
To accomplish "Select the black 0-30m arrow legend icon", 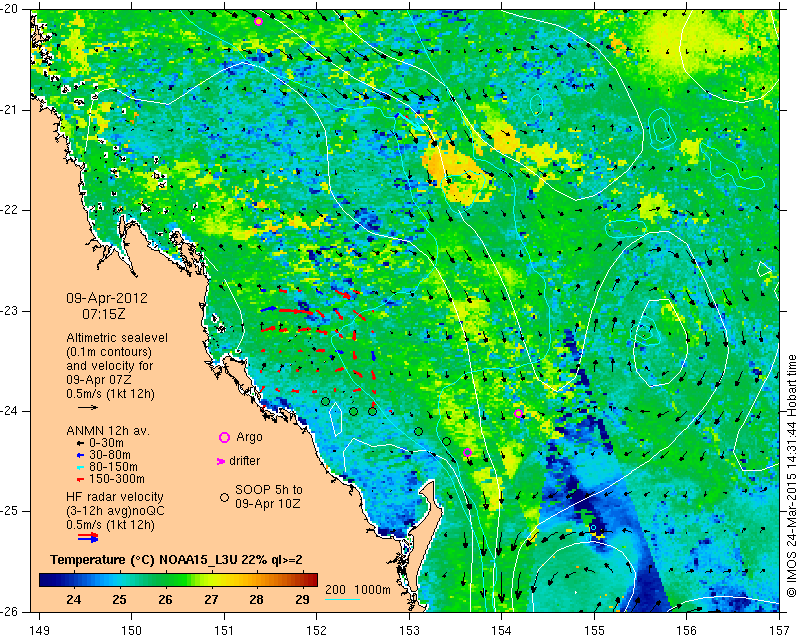I will pyautogui.click(x=80, y=444).
